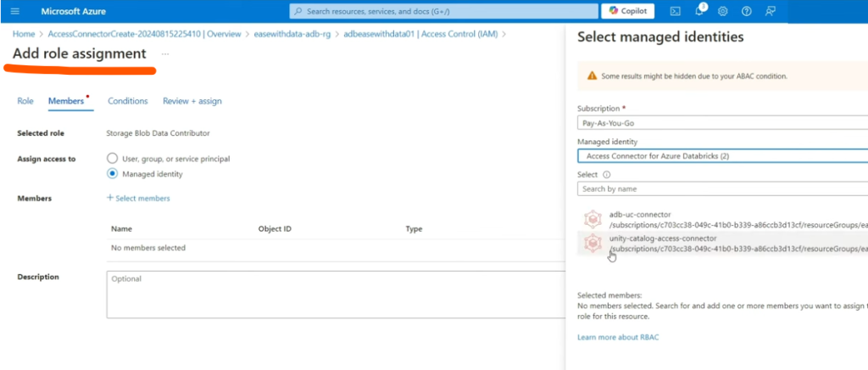Open the notifications bell
Viewport: 868px width, 370px height.
click(699, 10)
